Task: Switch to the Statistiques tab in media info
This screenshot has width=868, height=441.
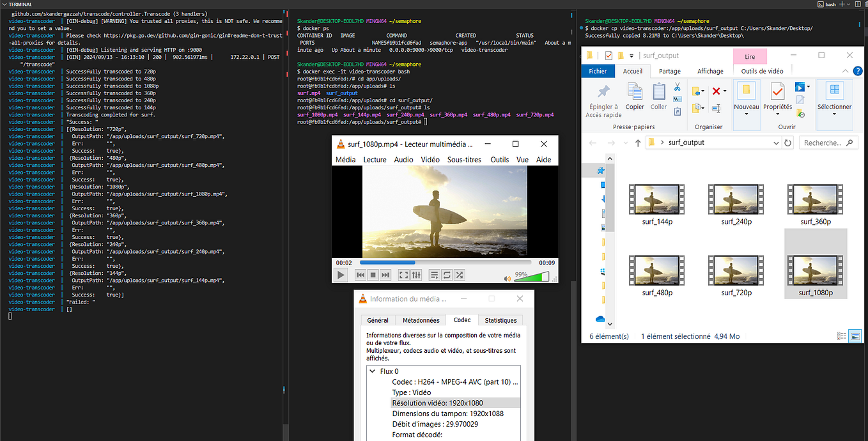Action: coord(500,320)
